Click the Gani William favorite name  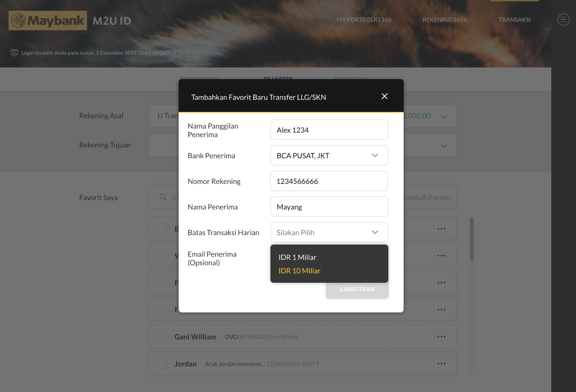coord(195,337)
